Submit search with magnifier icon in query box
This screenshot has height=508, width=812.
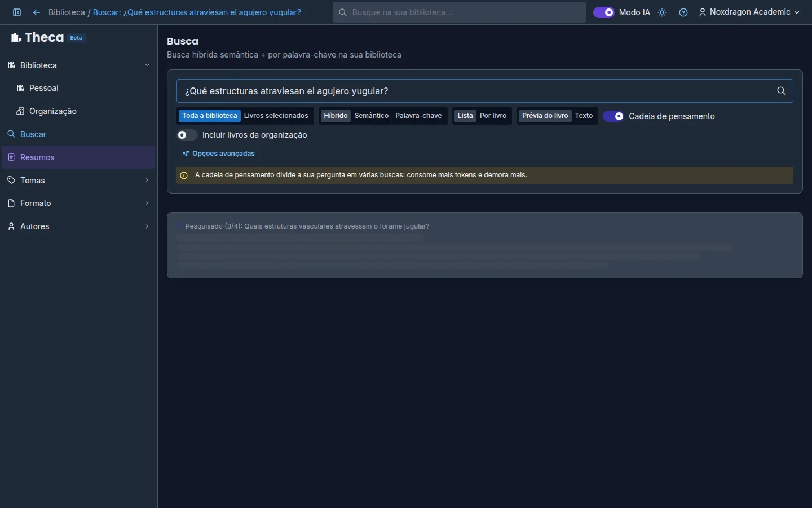pos(782,91)
